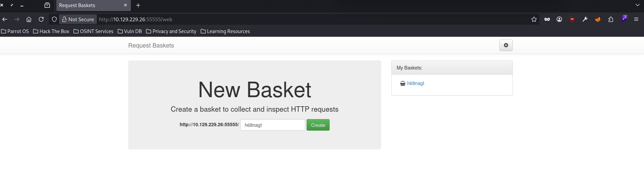Open the Privacy and Security bookmarks folder
The width and height of the screenshot is (644, 194).
(x=171, y=31)
